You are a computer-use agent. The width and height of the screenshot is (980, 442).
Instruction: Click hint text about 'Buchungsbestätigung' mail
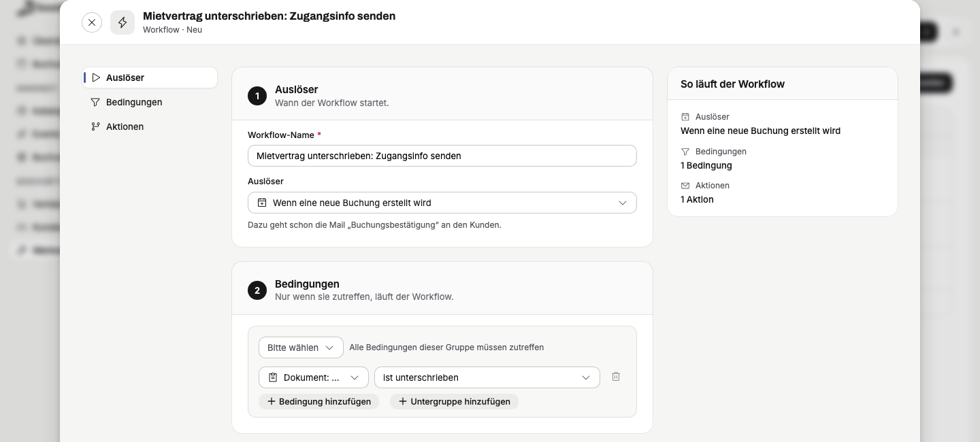point(374,224)
